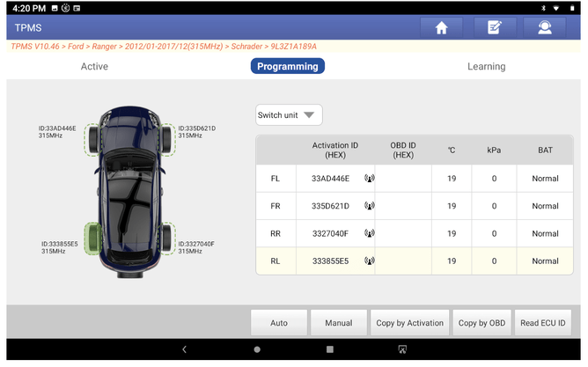Click activation ID 33AD446E cell

point(330,179)
